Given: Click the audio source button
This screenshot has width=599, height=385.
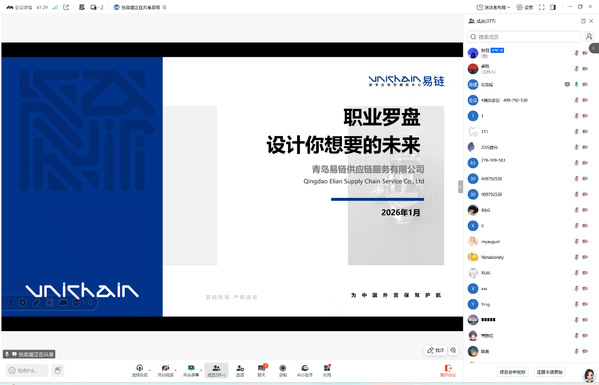Looking at the screenshot, I should [139, 370].
